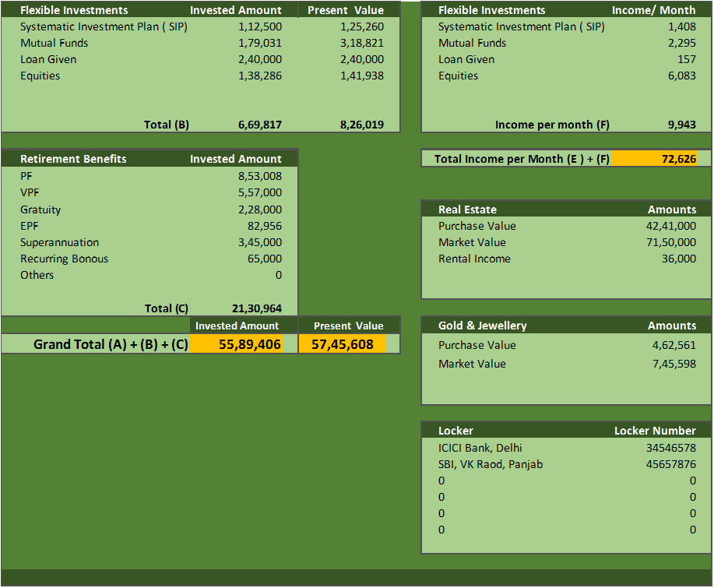
Task: Select Grand Total present value 57,45,608
Action: click(x=343, y=344)
